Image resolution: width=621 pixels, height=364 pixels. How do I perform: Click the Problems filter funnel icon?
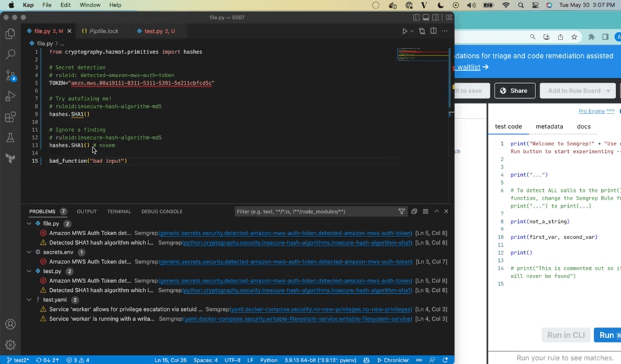click(402, 212)
